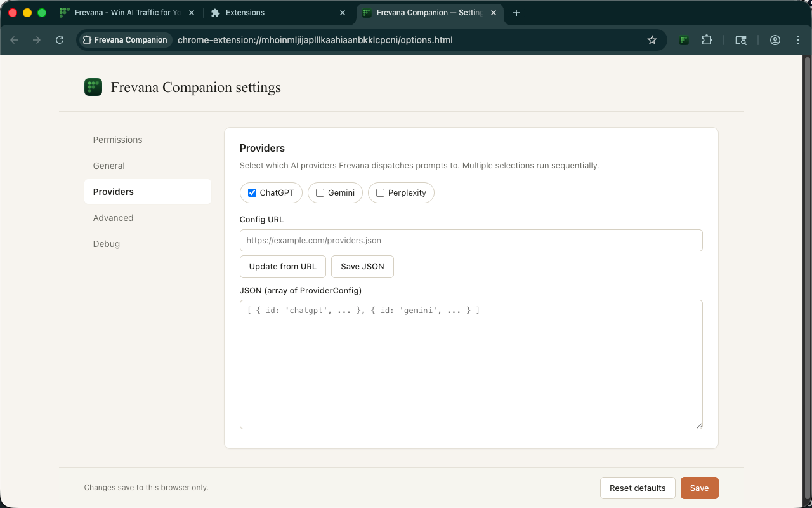Viewport: 812px width, 508px height.
Task: Click the Frevana Companion site chip
Action: pyautogui.click(x=125, y=40)
